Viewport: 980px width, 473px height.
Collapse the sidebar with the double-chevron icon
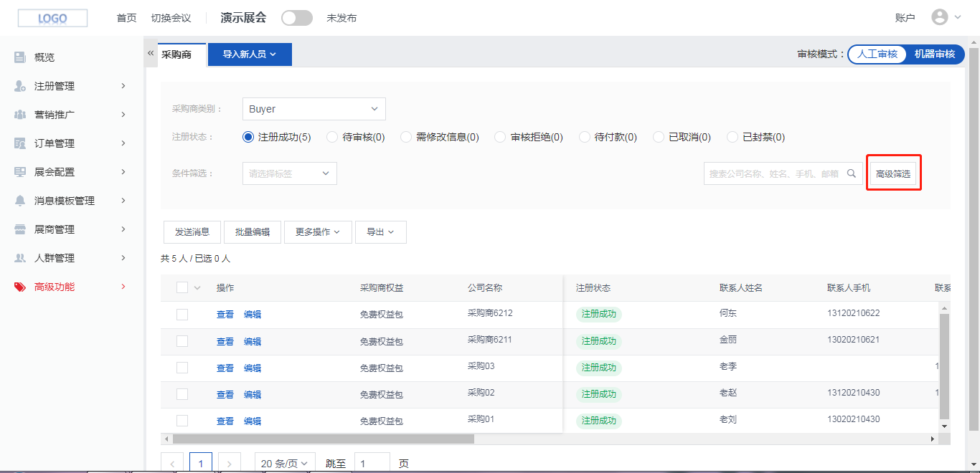tap(151, 53)
